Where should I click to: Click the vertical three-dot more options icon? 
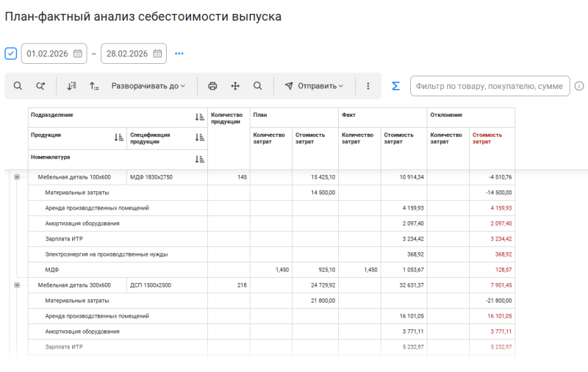[x=367, y=86]
